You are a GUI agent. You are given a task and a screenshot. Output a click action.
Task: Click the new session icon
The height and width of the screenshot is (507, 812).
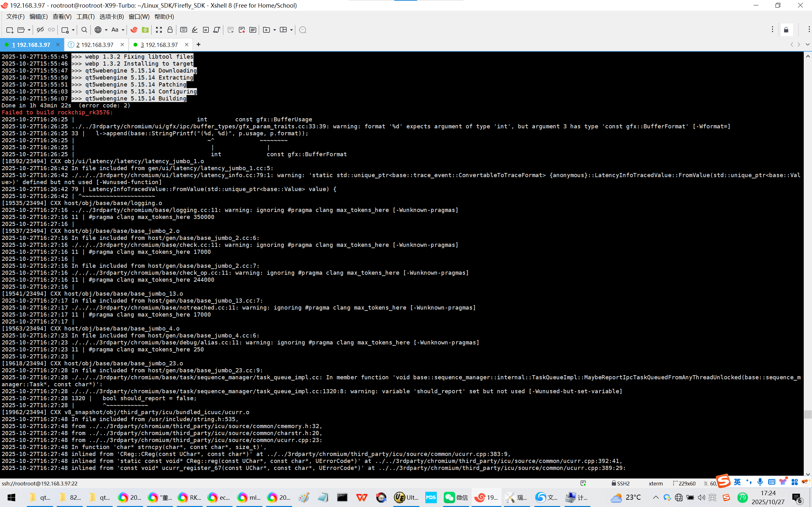point(10,30)
